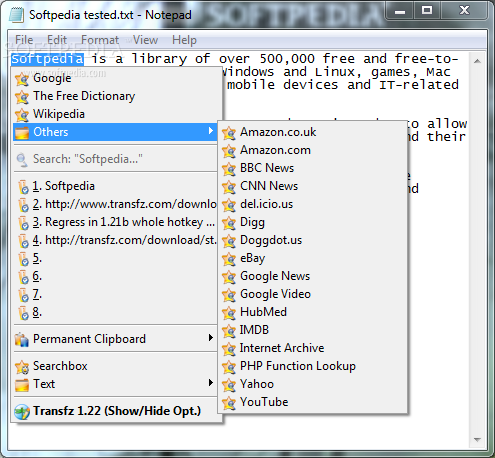
Task: Click the Transfz globe icon
Action: coord(22,411)
